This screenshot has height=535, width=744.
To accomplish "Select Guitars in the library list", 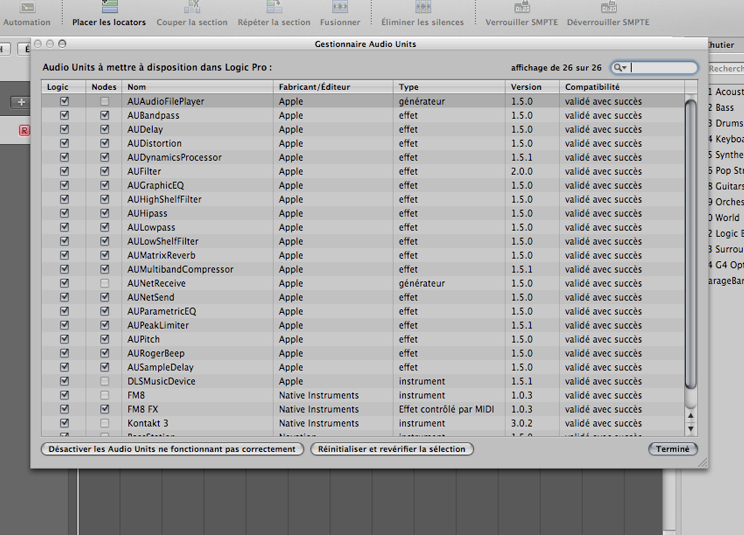I will [x=729, y=186].
